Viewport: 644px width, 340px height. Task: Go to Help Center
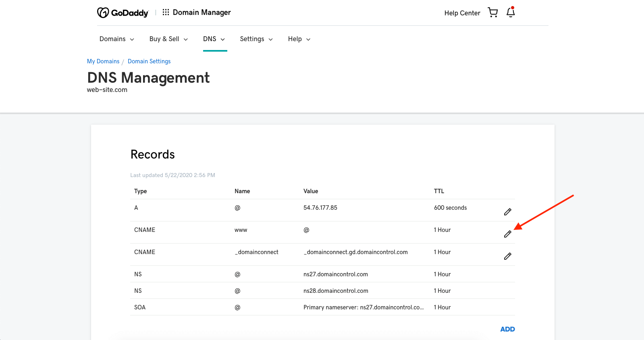click(462, 13)
